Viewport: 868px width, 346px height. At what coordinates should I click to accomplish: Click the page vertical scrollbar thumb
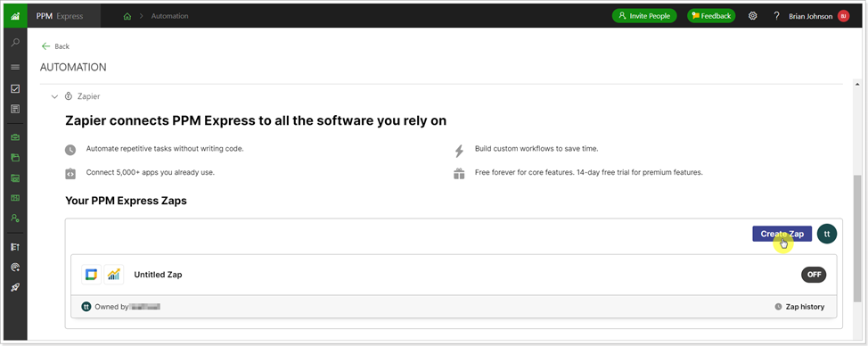857,239
